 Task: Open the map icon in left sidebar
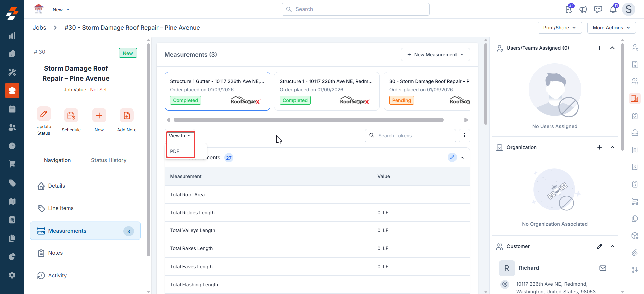(12, 201)
